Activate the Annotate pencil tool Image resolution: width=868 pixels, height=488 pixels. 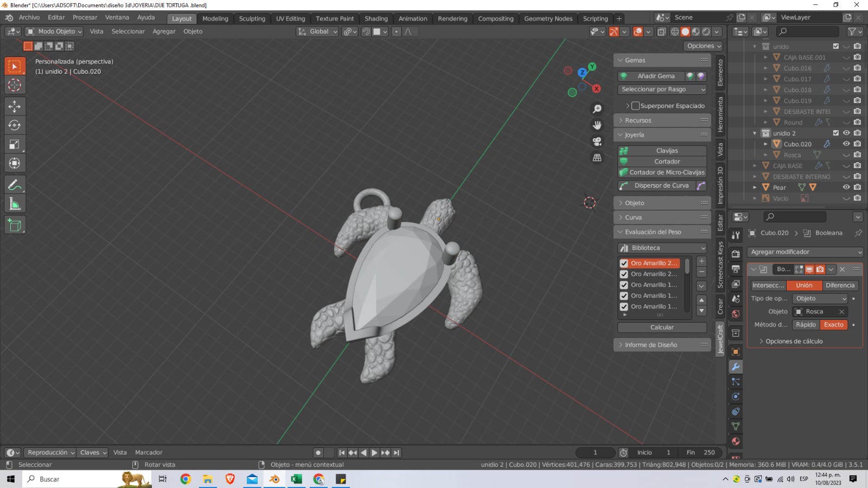[15, 185]
